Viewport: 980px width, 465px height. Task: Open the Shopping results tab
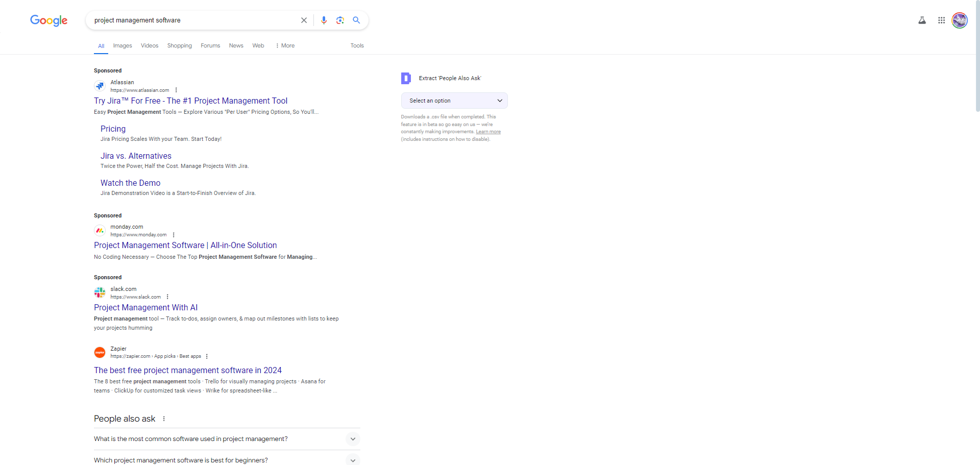[x=179, y=45]
